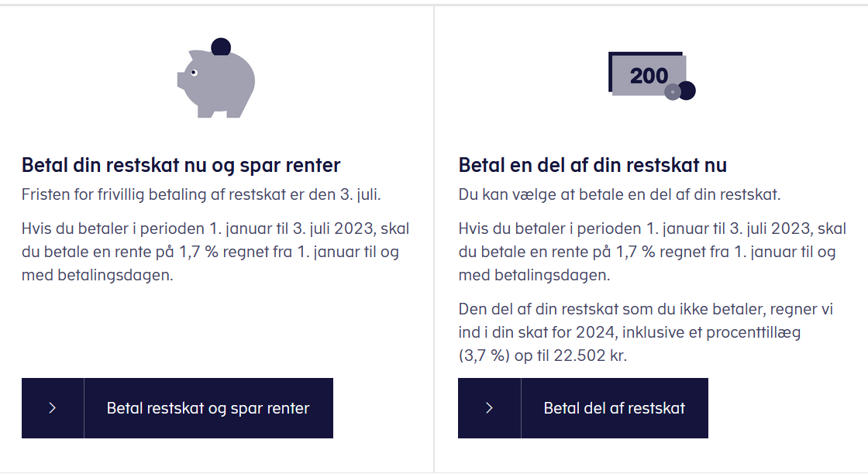The width and height of the screenshot is (868, 474).
Task: Click the coin above the piggy bank
Action: tap(221, 46)
